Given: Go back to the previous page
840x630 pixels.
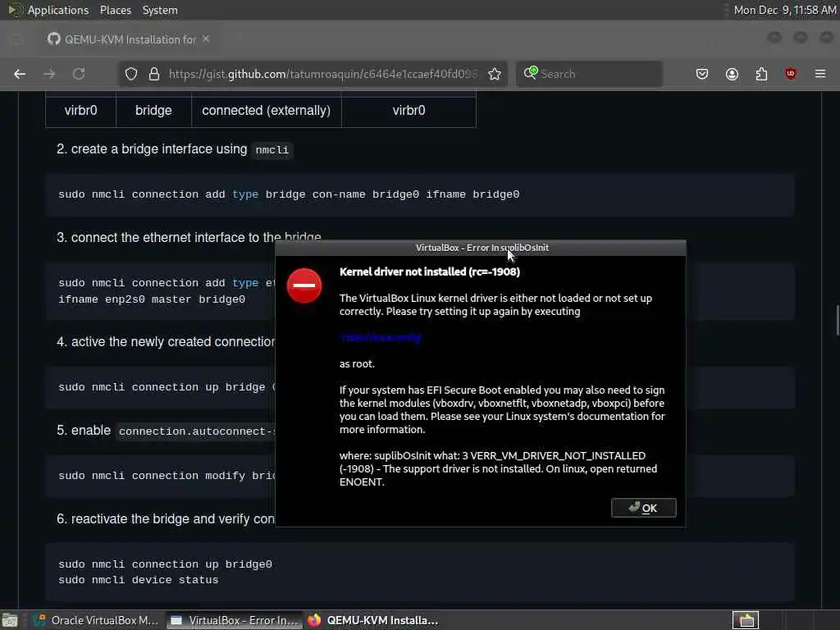Looking at the screenshot, I should tap(20, 74).
